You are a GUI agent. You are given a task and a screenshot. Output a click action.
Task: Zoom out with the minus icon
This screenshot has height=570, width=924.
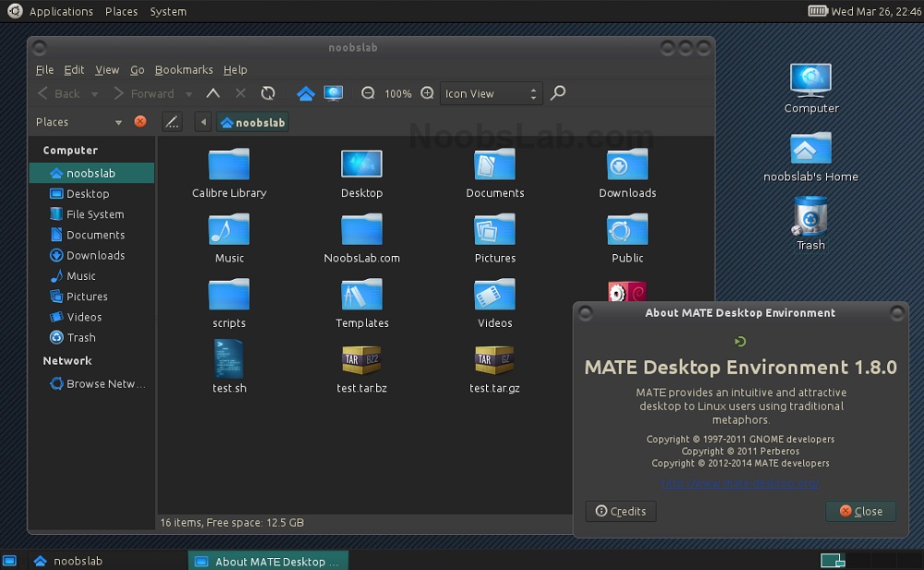(x=368, y=93)
